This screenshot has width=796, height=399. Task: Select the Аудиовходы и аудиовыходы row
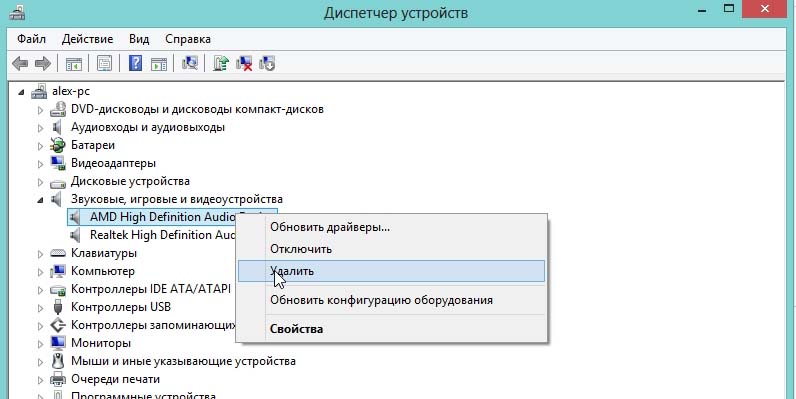point(148,127)
